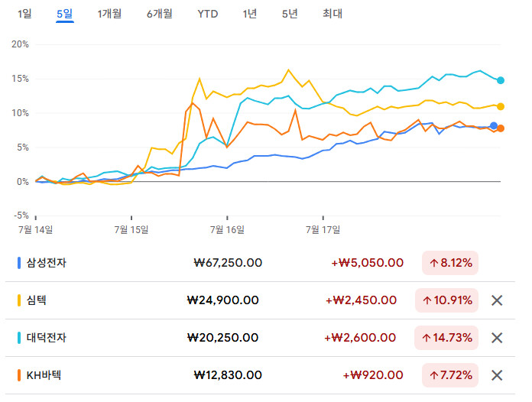Select the 5일 time range tab
532x402 pixels.
point(65,13)
